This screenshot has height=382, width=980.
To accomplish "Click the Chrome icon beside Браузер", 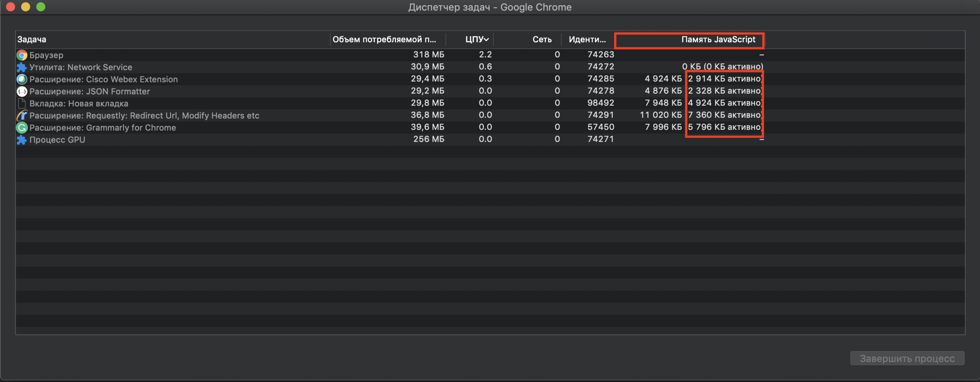I will click(22, 55).
